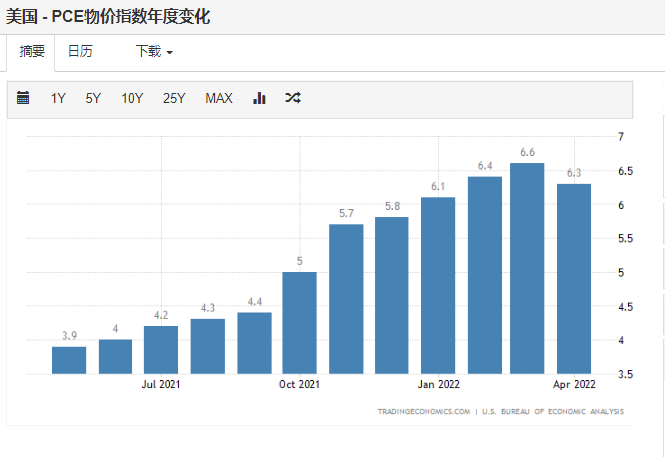The height and width of the screenshot is (457, 665).
Task: Click the bar labeled 5.7
Action: click(x=346, y=299)
